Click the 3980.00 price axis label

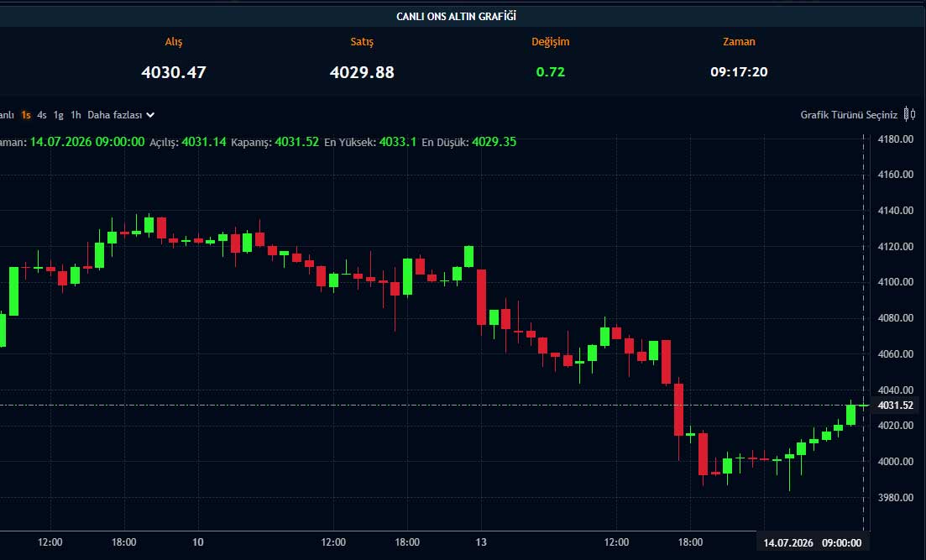point(895,497)
